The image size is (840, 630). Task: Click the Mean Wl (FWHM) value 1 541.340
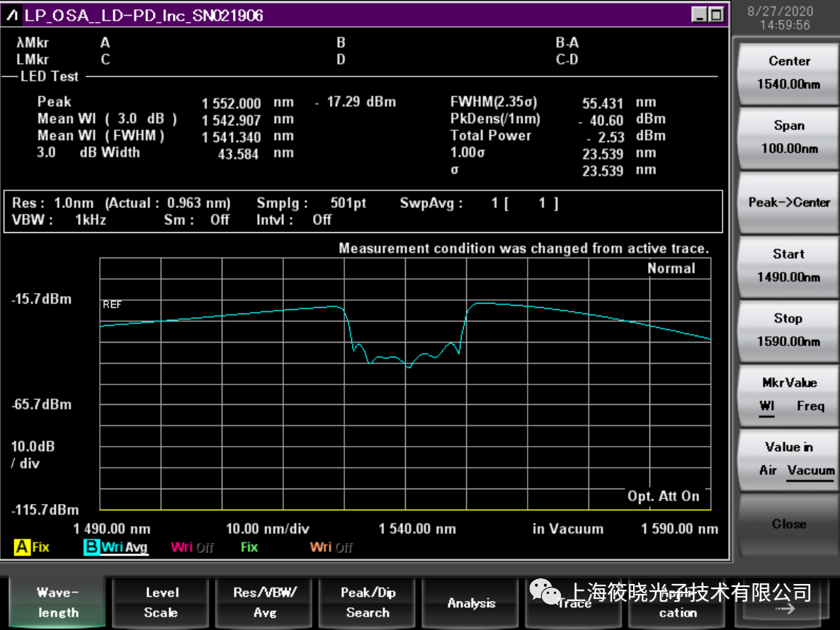(x=231, y=137)
